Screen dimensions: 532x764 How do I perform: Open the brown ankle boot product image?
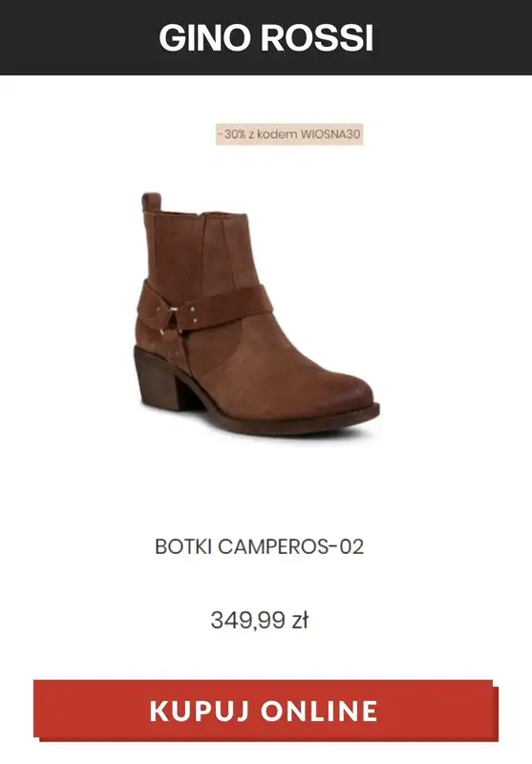point(257,314)
